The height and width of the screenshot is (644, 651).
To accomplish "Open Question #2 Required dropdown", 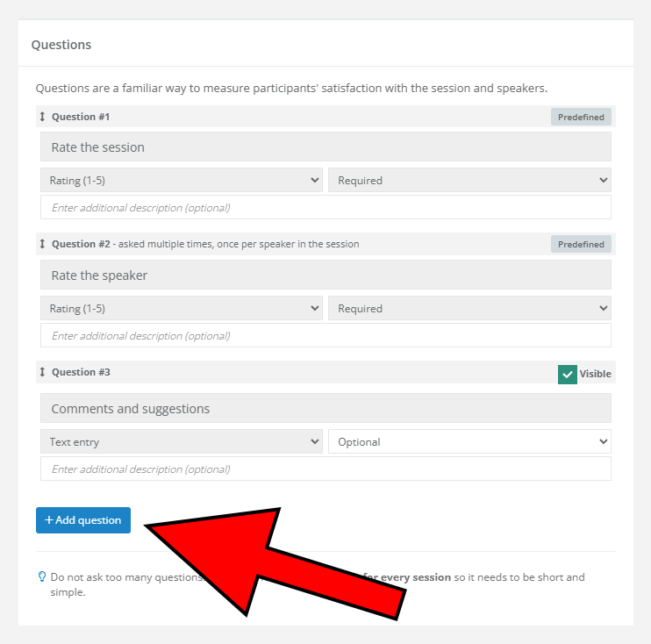I will [469, 309].
